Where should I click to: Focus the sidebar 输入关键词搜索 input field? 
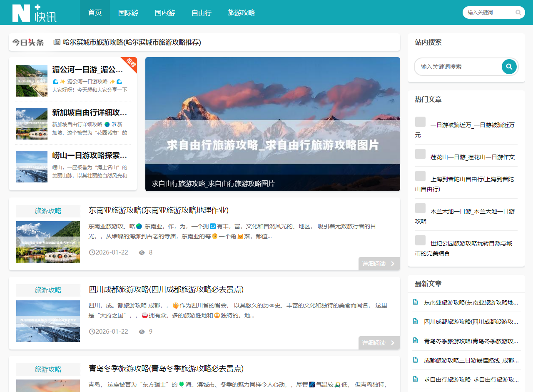coord(458,67)
